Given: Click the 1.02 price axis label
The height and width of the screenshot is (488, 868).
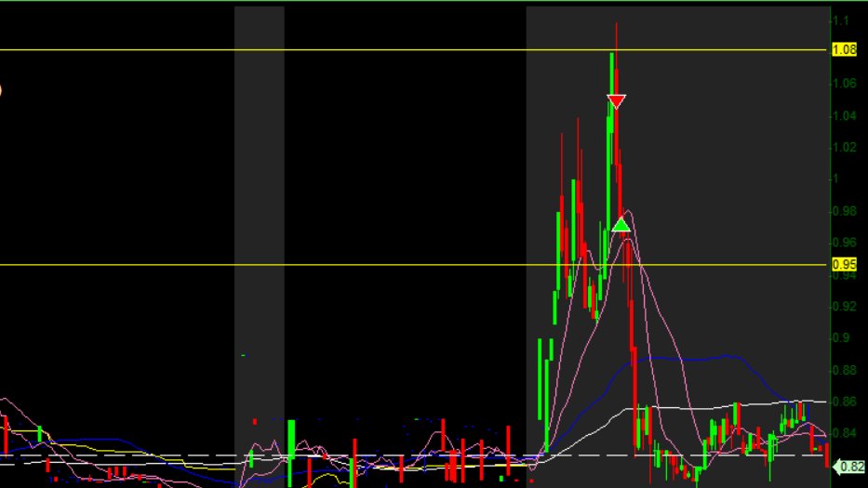Looking at the screenshot, I should [845, 147].
